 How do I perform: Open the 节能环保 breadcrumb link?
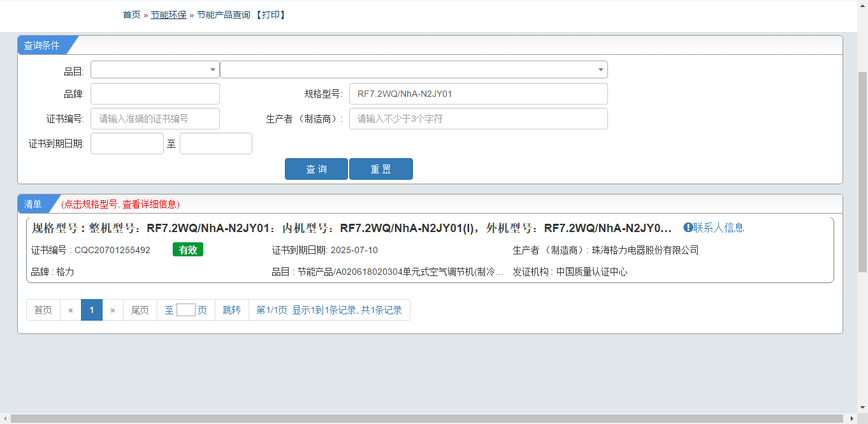(x=168, y=15)
